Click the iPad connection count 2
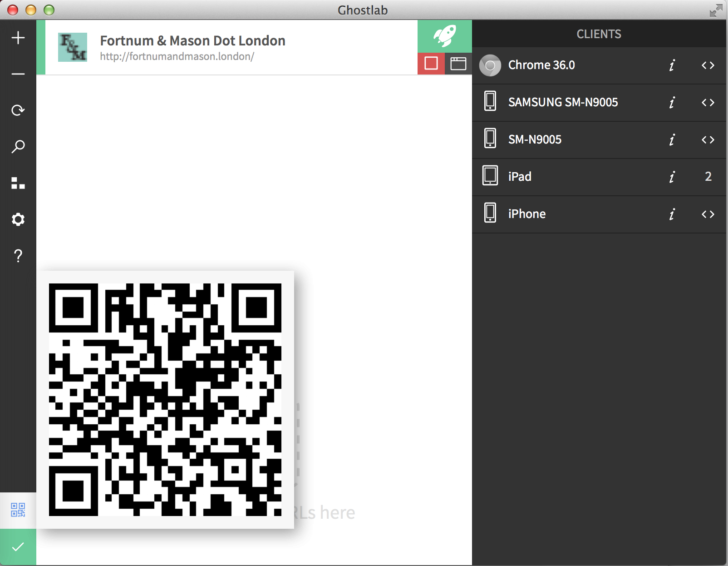The width and height of the screenshot is (728, 566). coord(708,177)
